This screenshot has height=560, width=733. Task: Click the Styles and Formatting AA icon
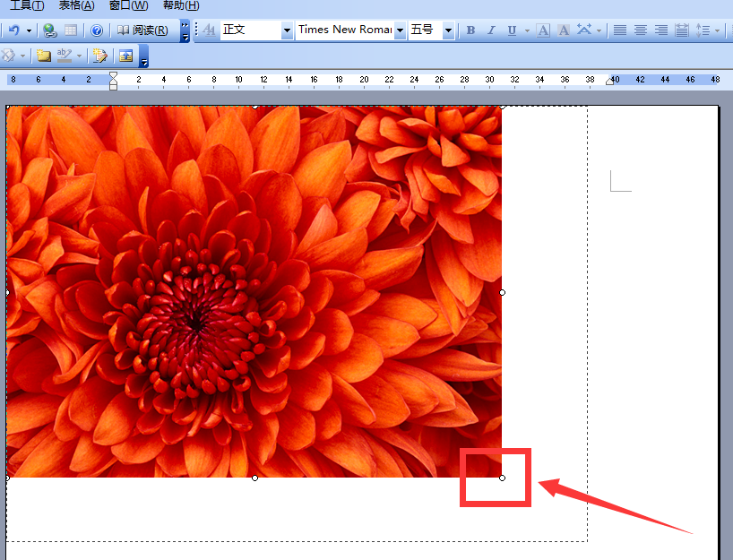[209, 30]
